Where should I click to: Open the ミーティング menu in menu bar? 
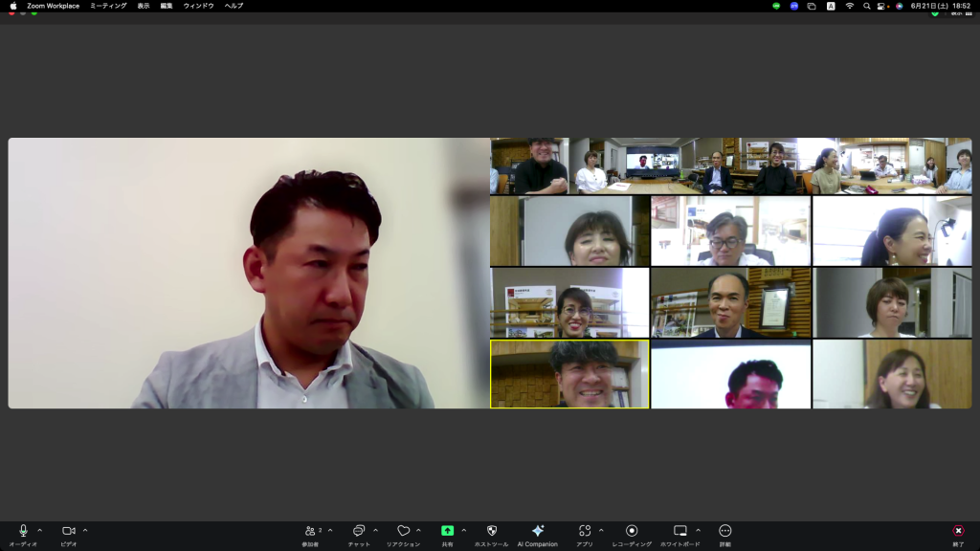pyautogui.click(x=108, y=6)
